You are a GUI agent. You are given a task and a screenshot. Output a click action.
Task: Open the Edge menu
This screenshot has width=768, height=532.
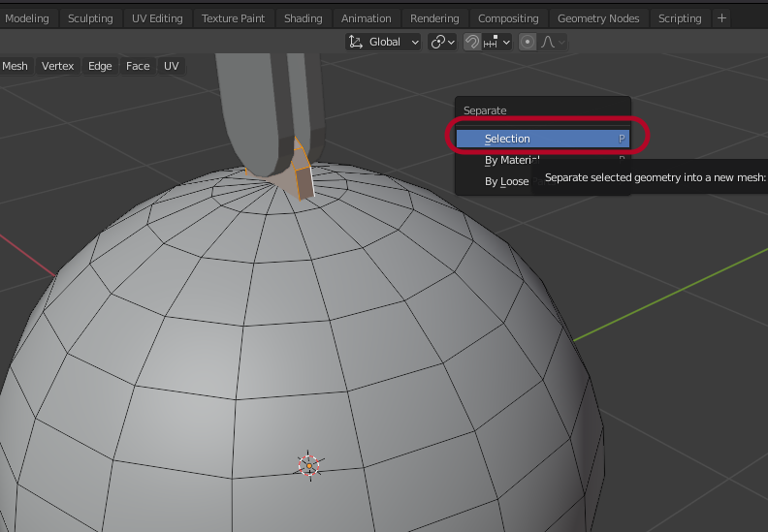pos(100,66)
